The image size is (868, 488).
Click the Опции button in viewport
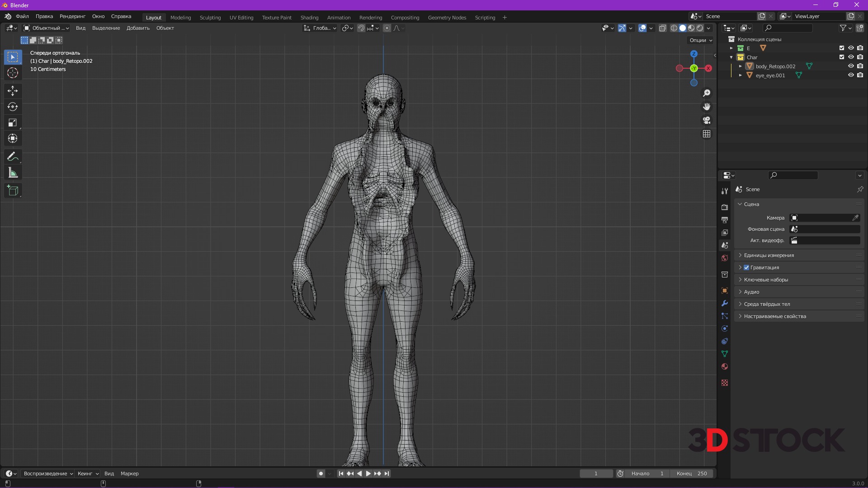700,40
